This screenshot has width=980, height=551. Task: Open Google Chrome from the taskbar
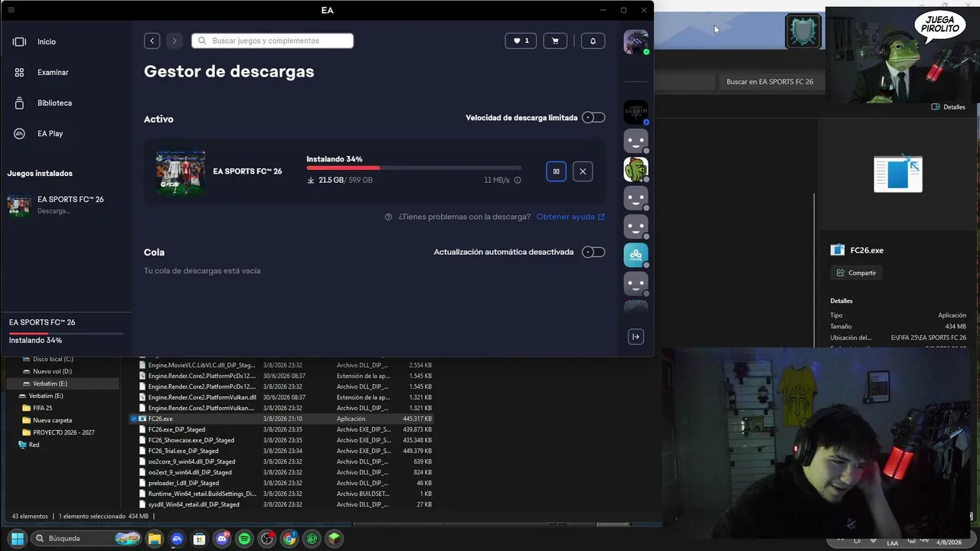pyautogui.click(x=289, y=539)
